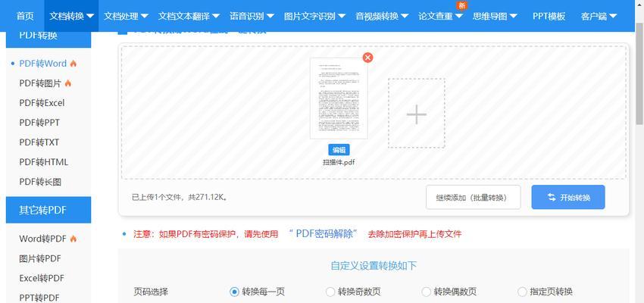This screenshot has width=644, height=303.
Task: Expand the 文档转换 dropdown menu
Action: click(71, 16)
